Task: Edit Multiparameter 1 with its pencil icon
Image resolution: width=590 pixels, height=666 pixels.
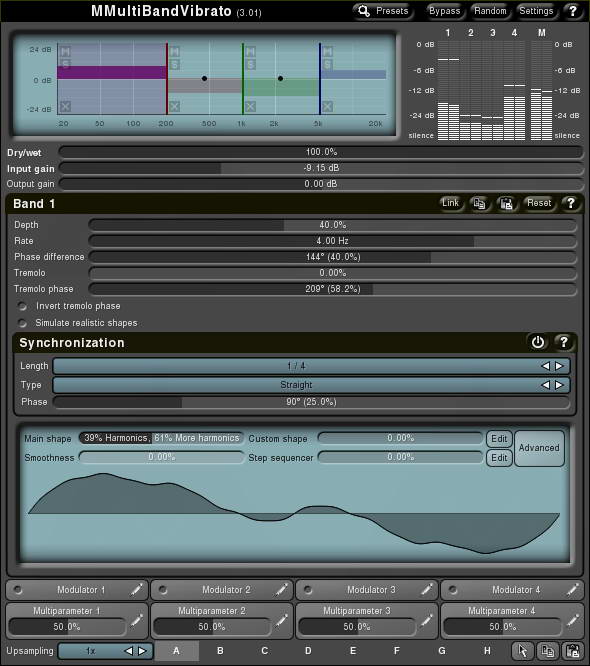Action: [x=136, y=621]
